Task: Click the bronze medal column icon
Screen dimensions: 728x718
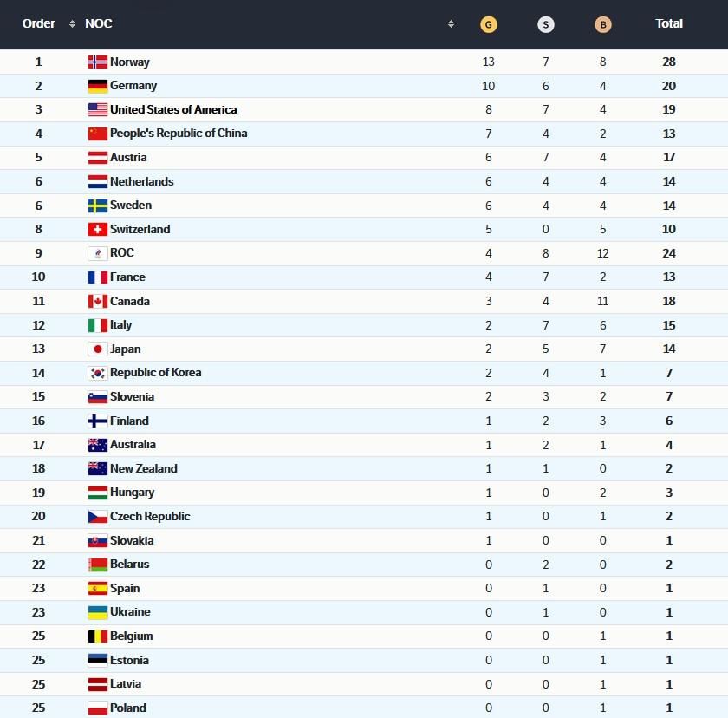Action: tap(603, 24)
